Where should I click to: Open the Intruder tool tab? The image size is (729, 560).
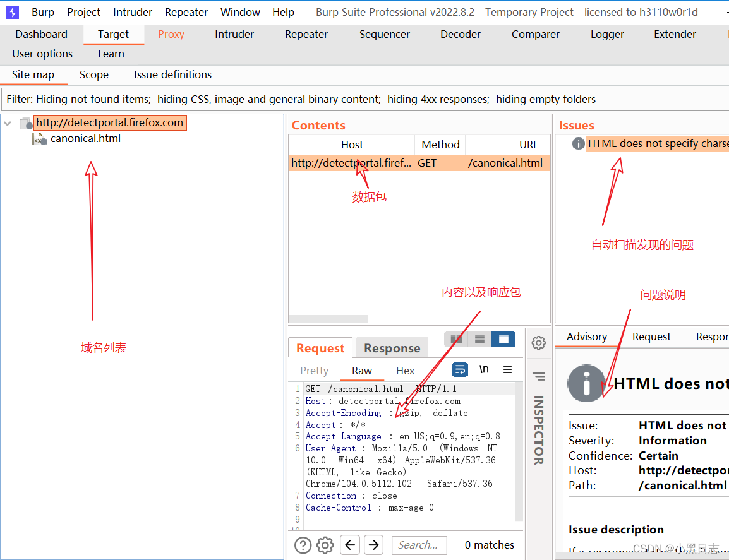pos(234,34)
